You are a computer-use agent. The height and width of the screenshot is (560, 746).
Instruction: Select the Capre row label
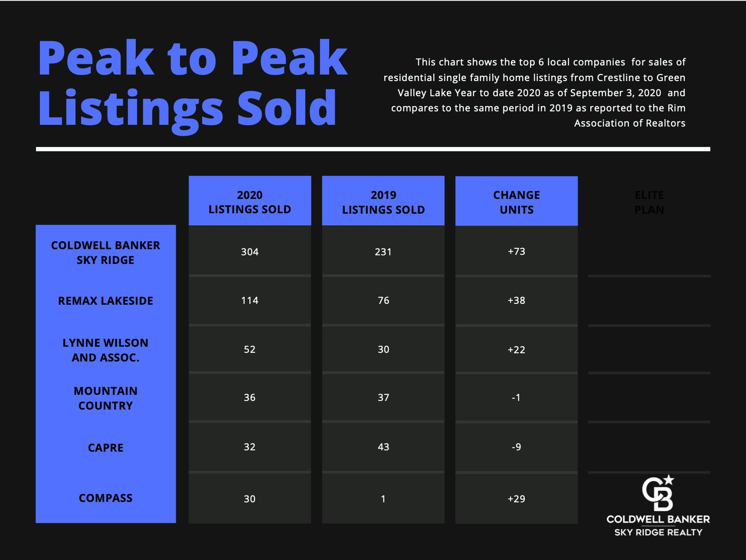pos(105,448)
